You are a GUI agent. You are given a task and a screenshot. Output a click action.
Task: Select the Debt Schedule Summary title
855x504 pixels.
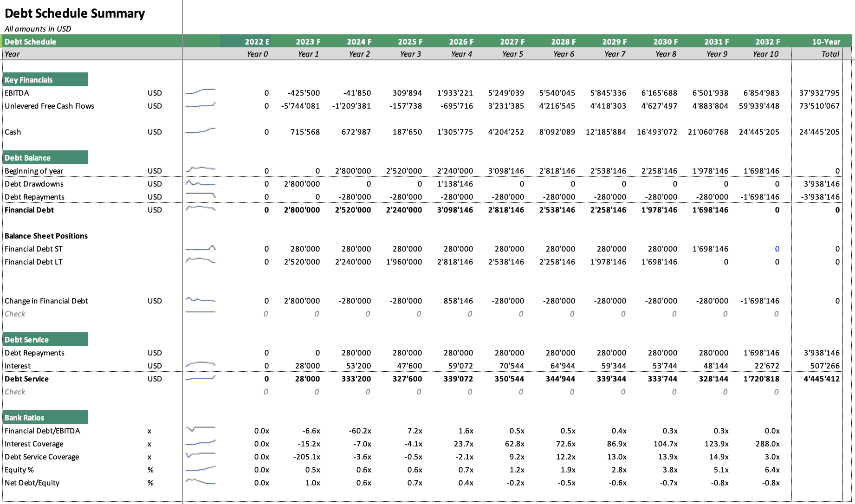(x=75, y=13)
